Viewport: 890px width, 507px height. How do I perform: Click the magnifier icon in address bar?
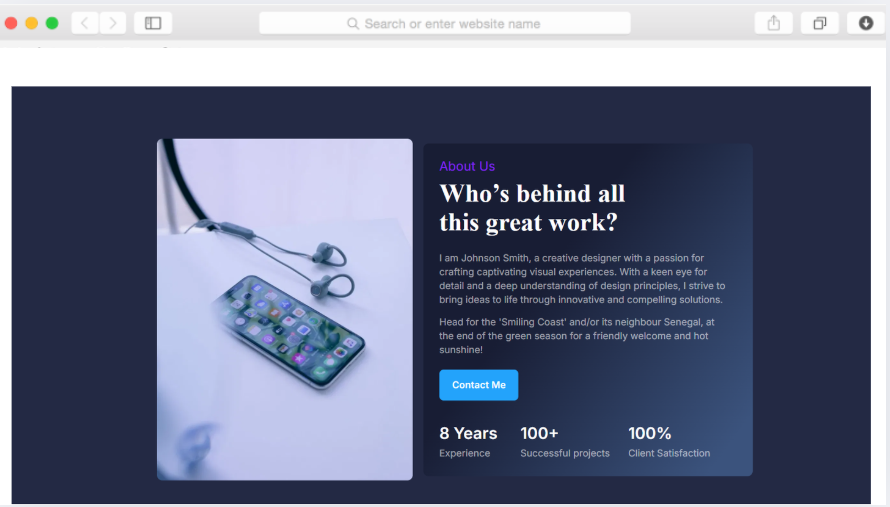(x=353, y=24)
